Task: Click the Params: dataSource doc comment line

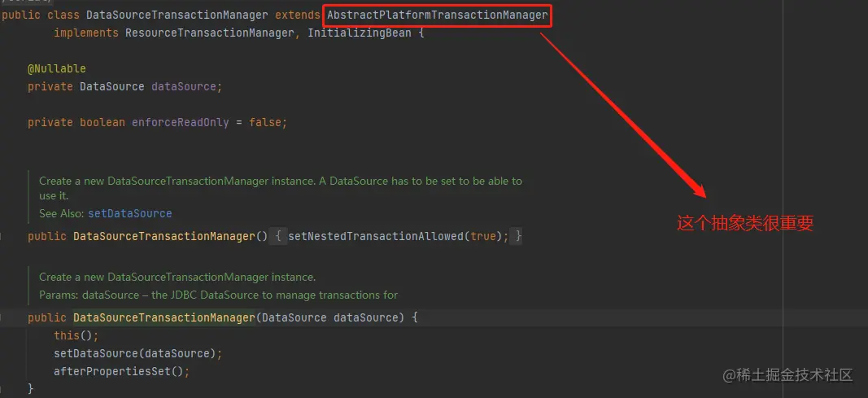Action: point(218,295)
